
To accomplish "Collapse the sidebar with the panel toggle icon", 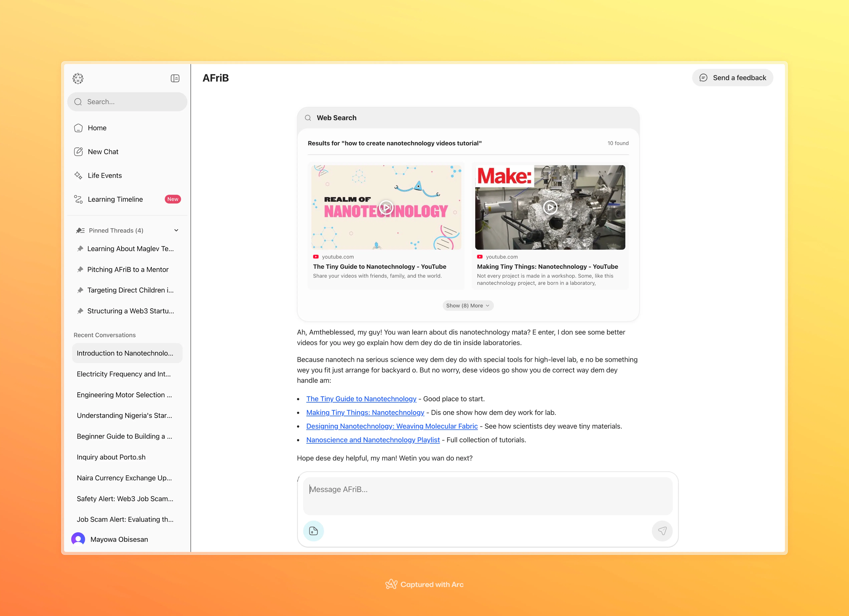I will click(x=175, y=78).
